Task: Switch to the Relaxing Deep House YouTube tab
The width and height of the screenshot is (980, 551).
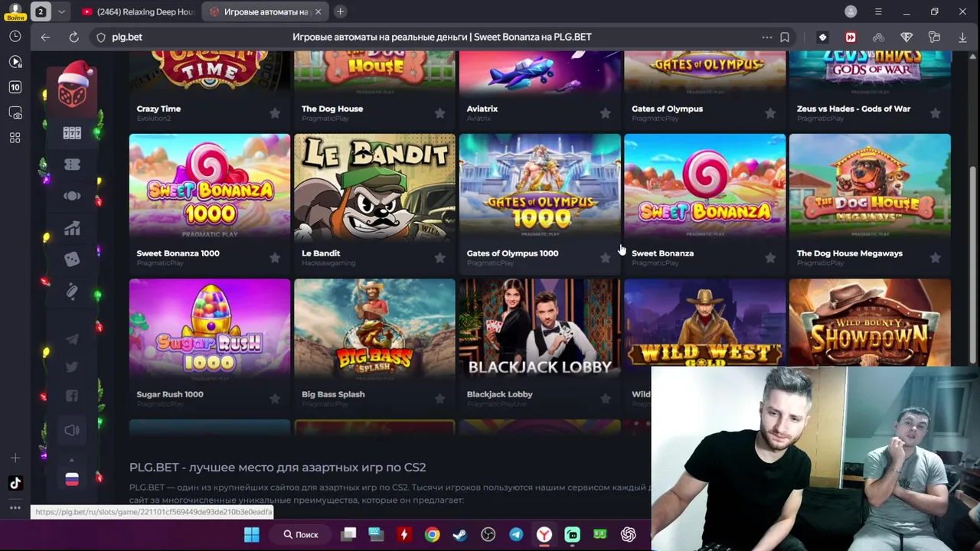Action: pyautogui.click(x=138, y=11)
